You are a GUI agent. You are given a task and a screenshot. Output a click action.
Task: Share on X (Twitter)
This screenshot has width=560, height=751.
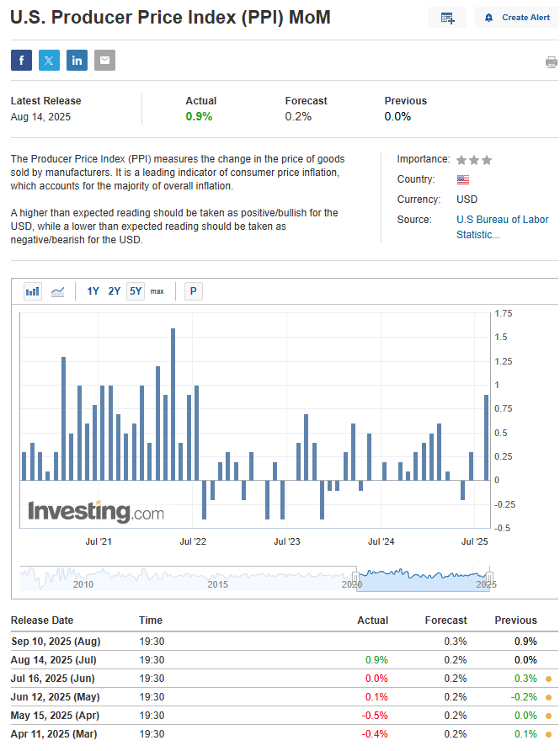[50, 60]
